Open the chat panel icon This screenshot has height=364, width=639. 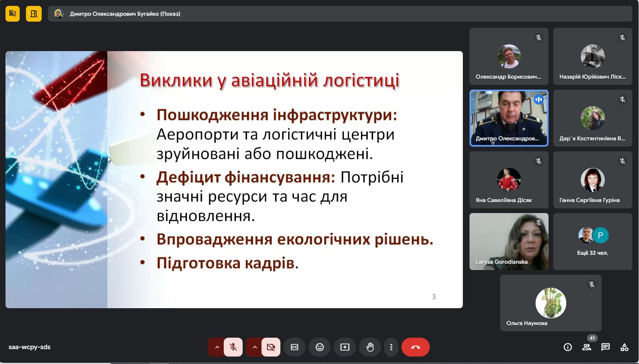(x=606, y=347)
